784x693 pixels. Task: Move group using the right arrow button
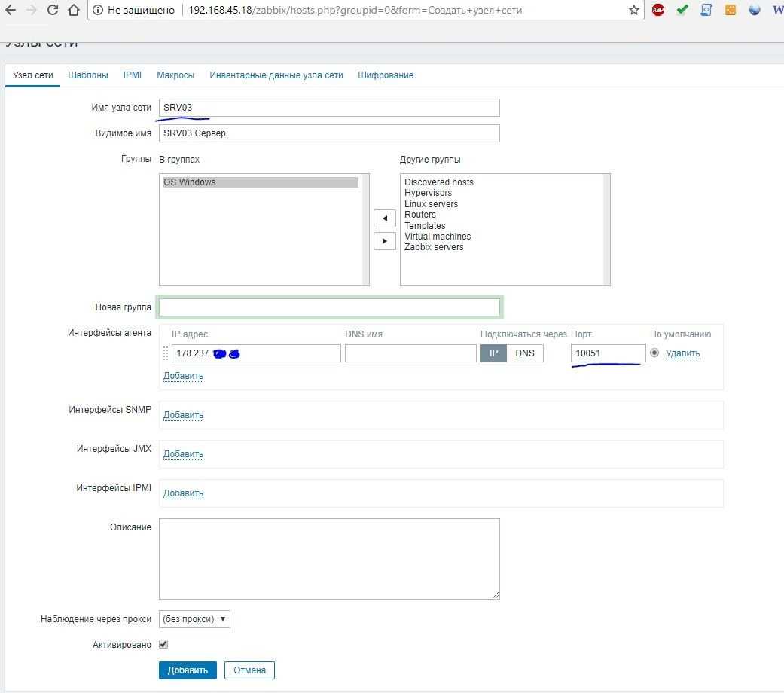(385, 241)
